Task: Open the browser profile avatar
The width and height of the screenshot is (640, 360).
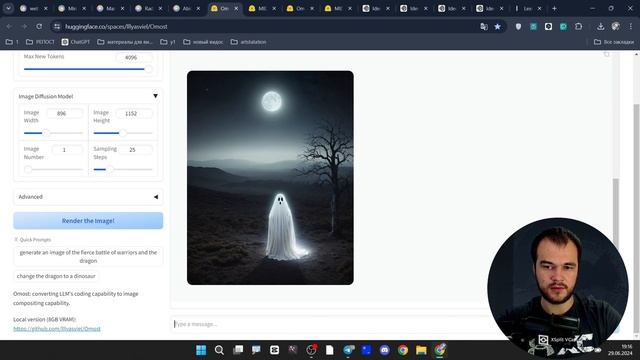Action: pyautogui.click(x=616, y=27)
